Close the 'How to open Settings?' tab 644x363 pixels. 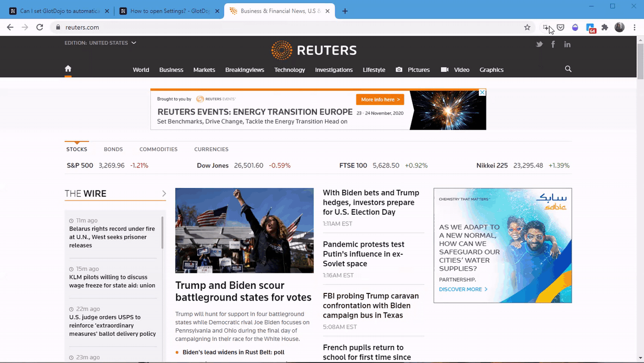pyautogui.click(x=217, y=11)
